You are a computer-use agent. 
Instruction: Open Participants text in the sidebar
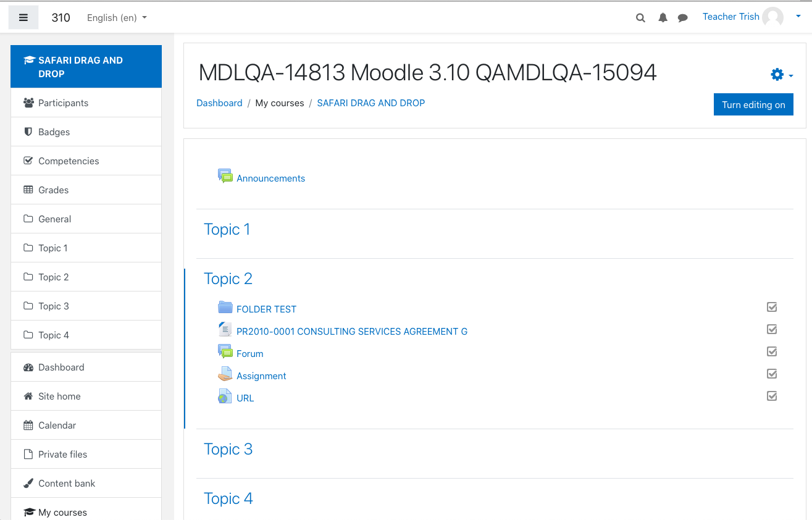(63, 103)
